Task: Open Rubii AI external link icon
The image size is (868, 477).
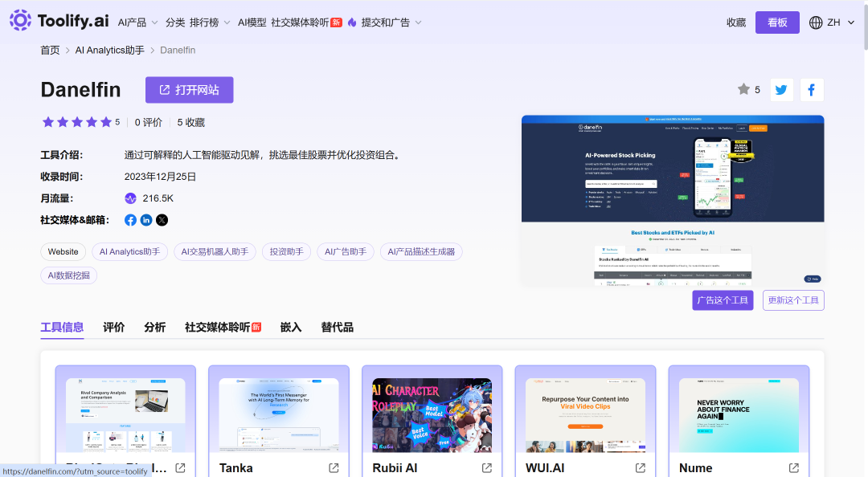Action: [487, 468]
